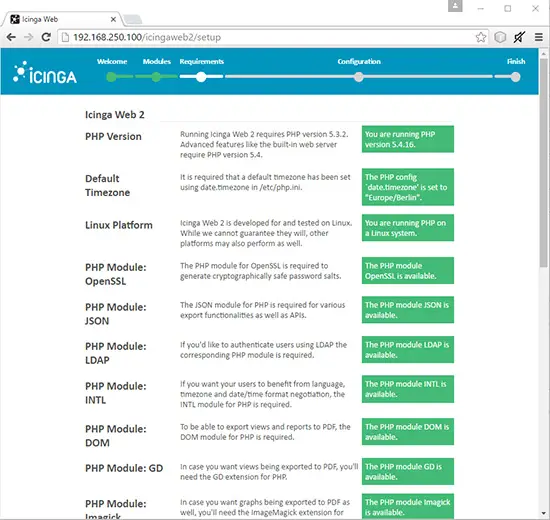550x520 pixels.
Task: Click the 'PHP Module: OpenSSL' label
Action: [x=116, y=274]
